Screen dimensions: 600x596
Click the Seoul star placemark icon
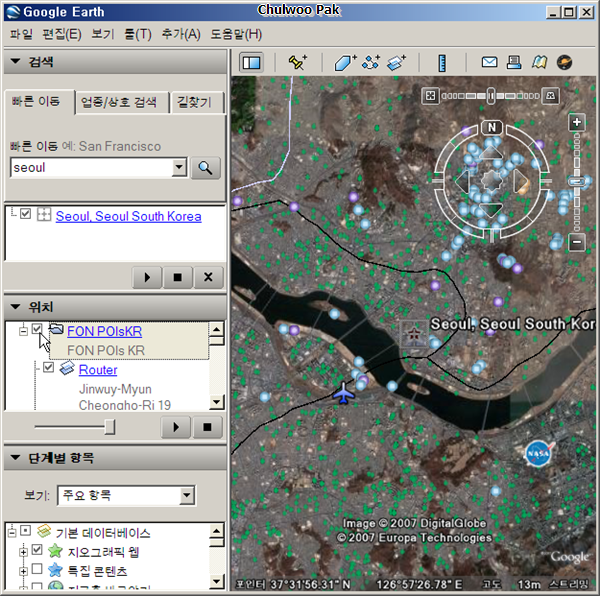[x=414, y=334]
